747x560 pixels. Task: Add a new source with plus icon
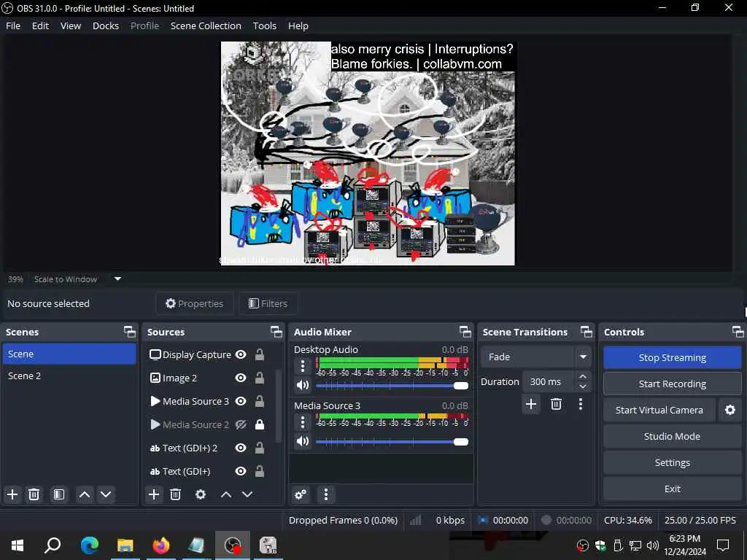[154, 494]
